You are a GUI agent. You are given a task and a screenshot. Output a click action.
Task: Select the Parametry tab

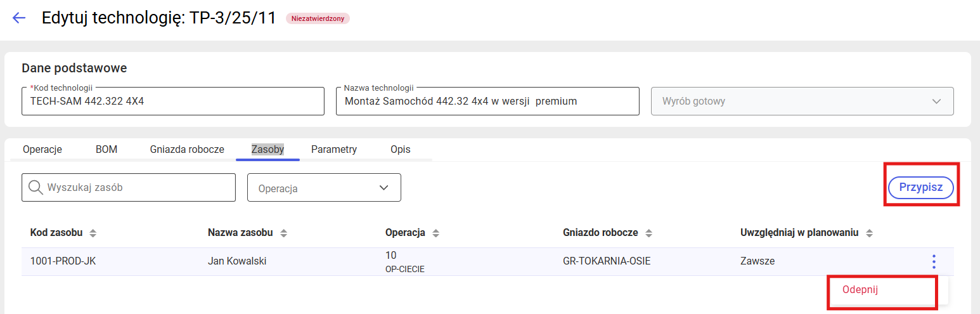(x=334, y=150)
